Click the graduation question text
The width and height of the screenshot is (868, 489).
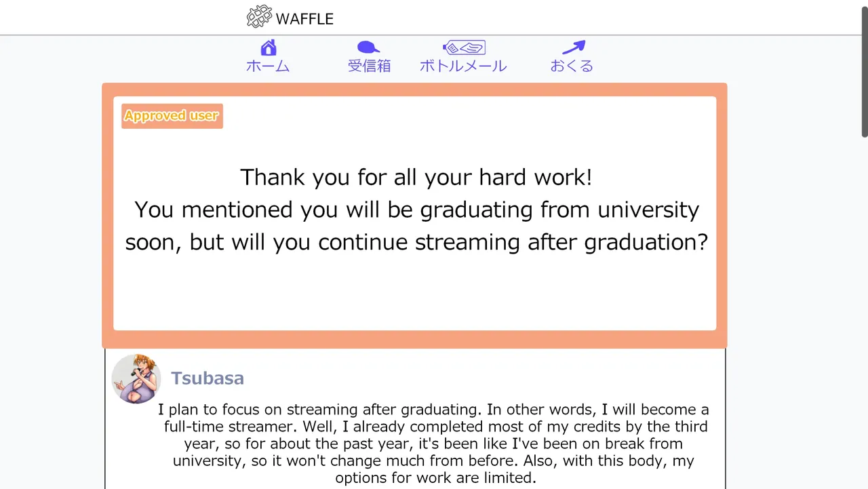(416, 210)
